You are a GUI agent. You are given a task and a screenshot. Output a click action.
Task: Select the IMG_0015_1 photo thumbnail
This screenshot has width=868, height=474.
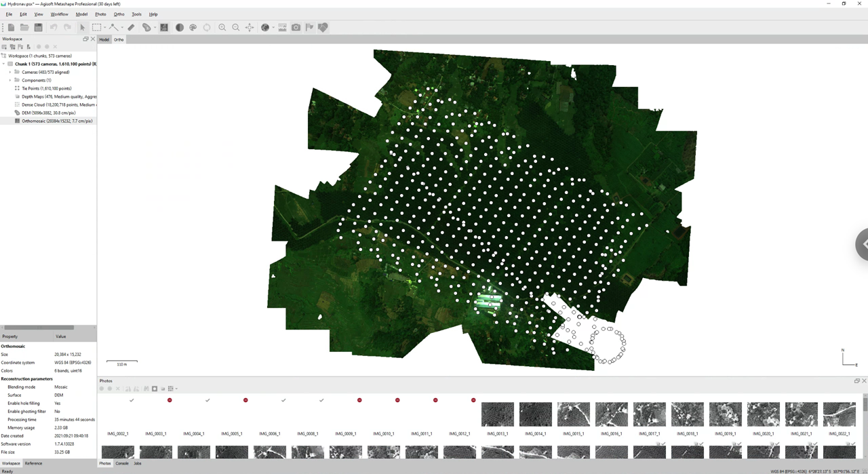click(x=573, y=414)
